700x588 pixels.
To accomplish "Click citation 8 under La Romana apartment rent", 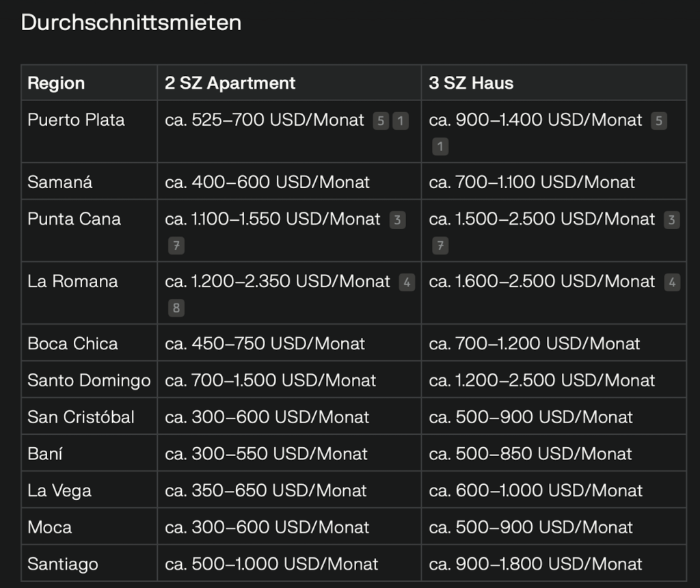I will (x=176, y=308).
